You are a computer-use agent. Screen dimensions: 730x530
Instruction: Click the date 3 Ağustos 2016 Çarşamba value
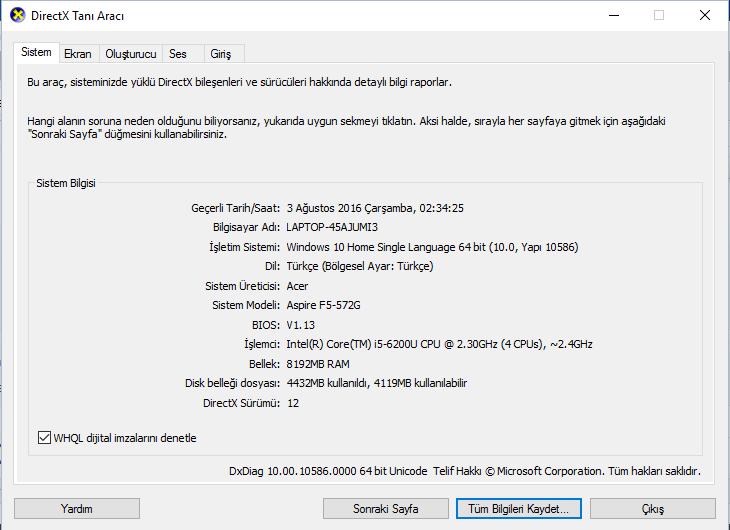(375, 208)
